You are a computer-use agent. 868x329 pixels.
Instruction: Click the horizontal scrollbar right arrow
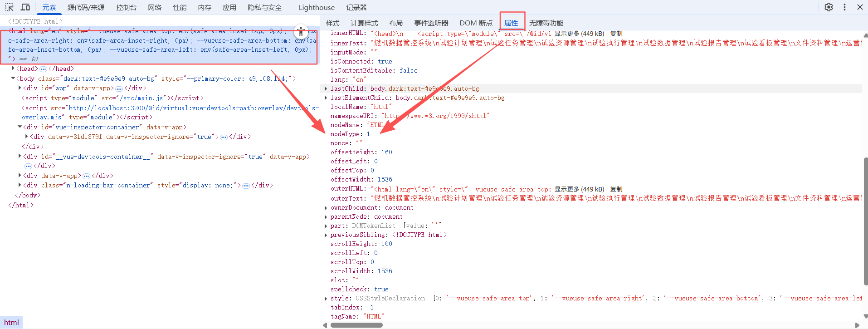tap(857, 325)
